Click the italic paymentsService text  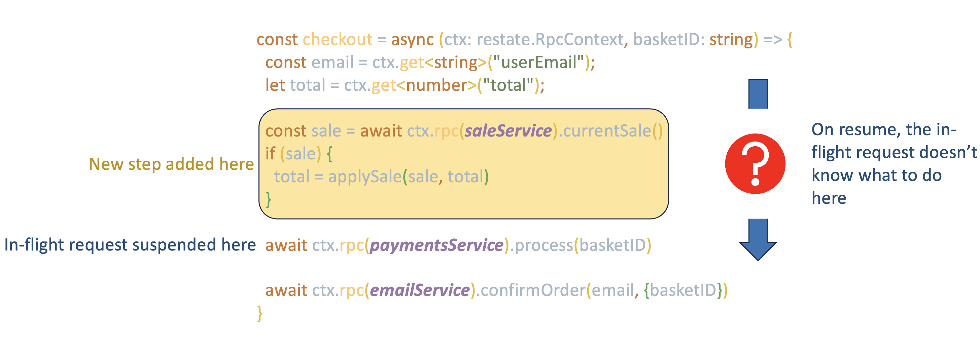point(437,245)
